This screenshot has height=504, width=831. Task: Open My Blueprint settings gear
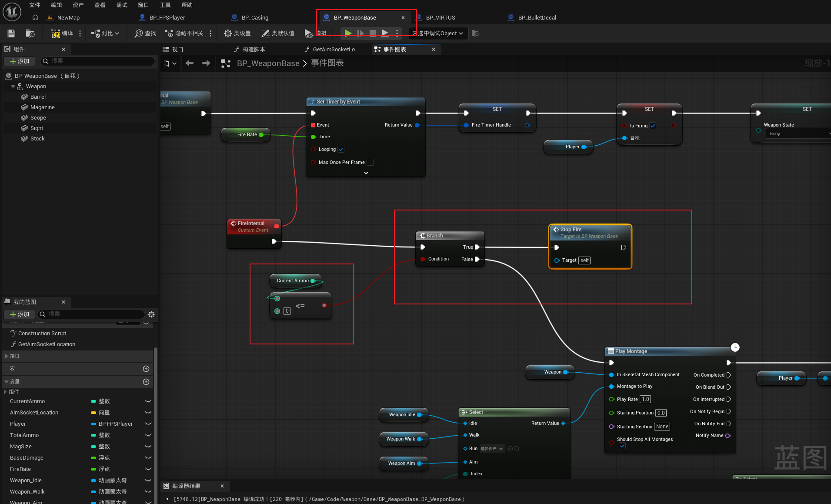coord(151,314)
